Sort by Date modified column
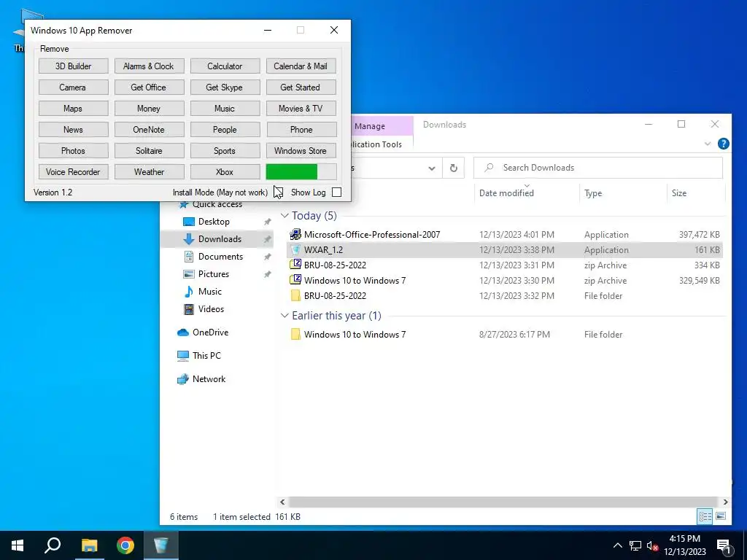Image resolution: width=747 pixels, height=560 pixels. (506, 192)
